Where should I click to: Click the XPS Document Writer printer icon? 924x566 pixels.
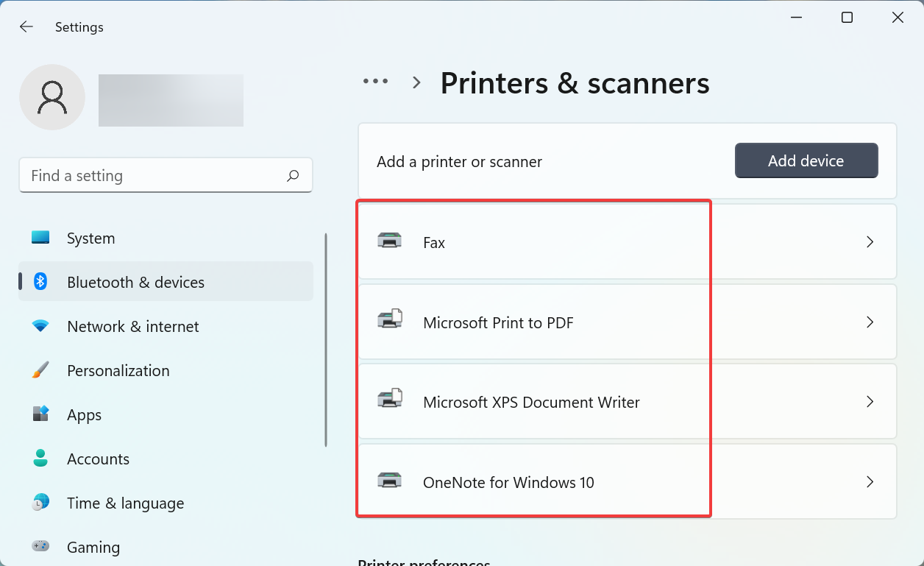coord(390,400)
